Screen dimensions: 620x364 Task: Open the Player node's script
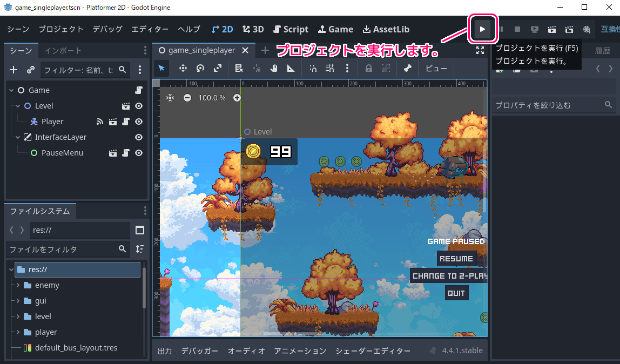coord(126,122)
